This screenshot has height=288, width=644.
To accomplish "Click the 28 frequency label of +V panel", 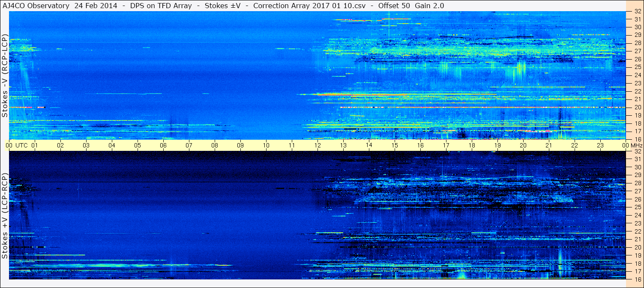I will [638, 183].
